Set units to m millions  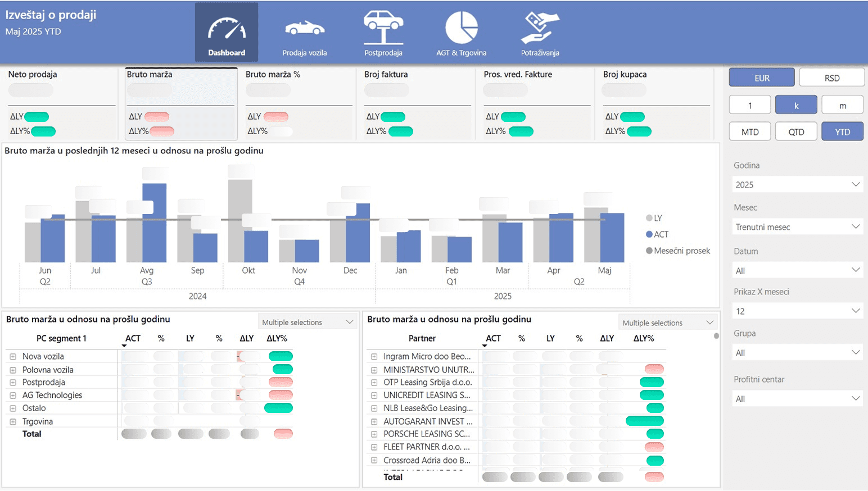(842, 105)
